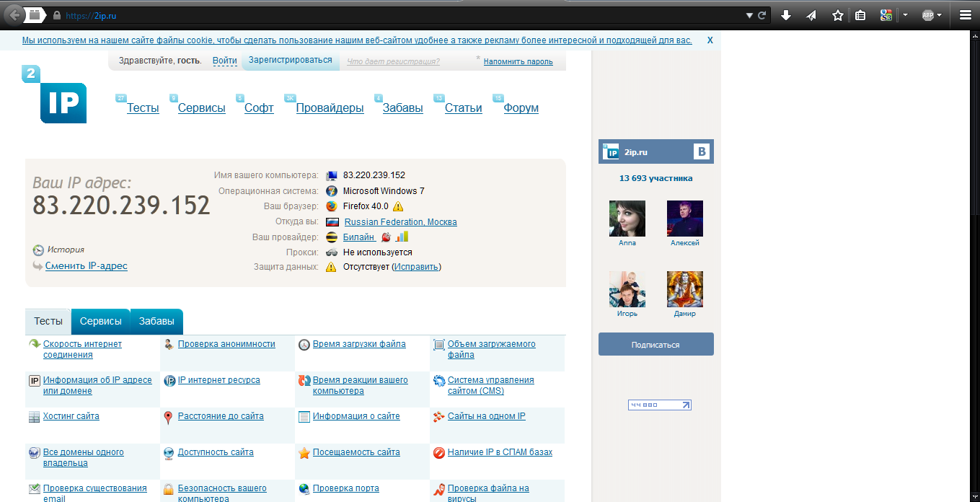The width and height of the screenshot is (980, 502).
Task: Open Игорь's profile thumbnail
Action: [x=627, y=289]
